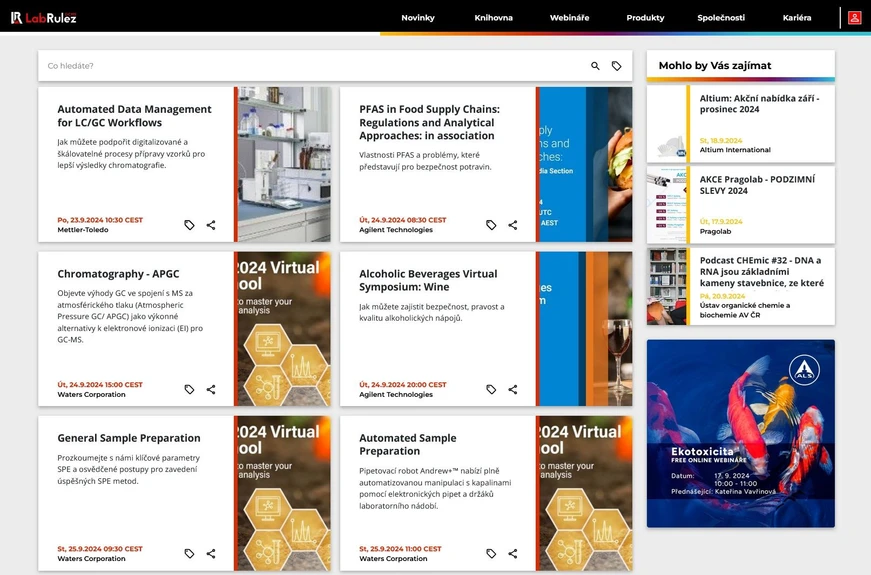This screenshot has height=575, width=871.
Task: Open the Produkty menu item
Action: tap(645, 18)
